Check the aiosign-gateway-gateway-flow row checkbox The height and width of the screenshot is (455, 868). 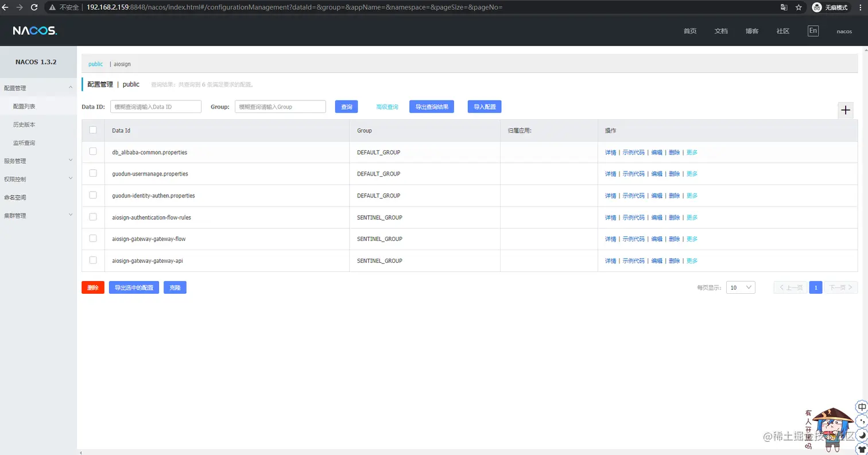(x=93, y=238)
